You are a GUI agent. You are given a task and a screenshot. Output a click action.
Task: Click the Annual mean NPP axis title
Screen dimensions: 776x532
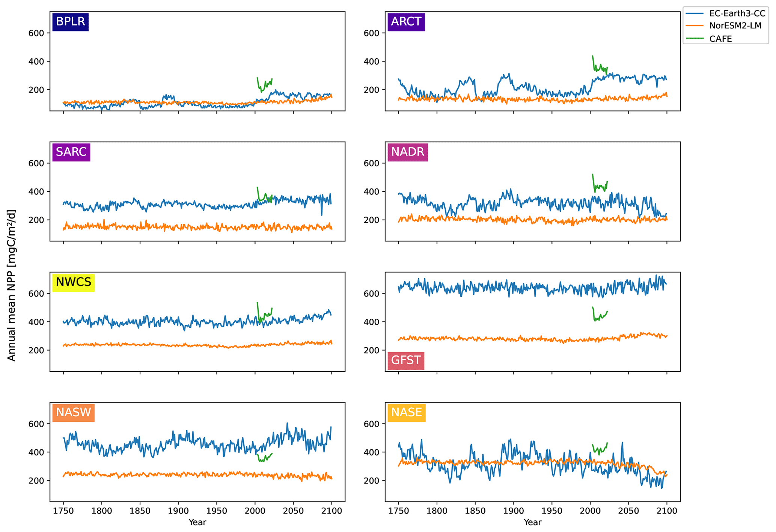pyautogui.click(x=12, y=285)
